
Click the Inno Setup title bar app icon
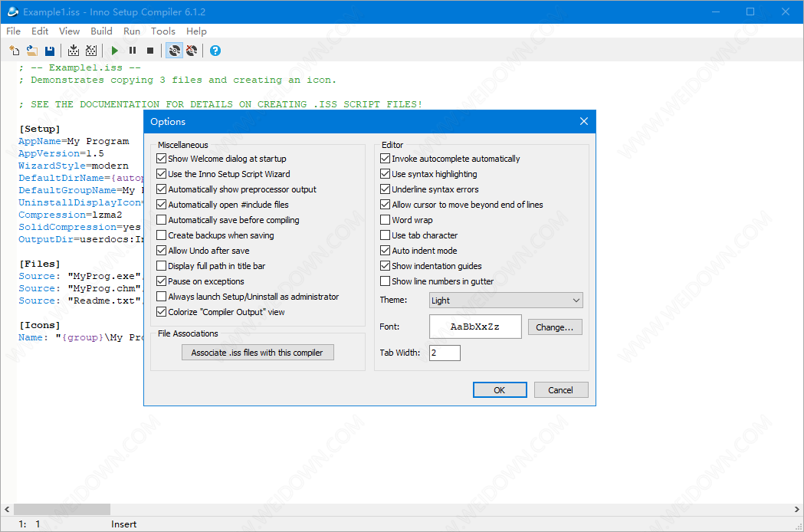tap(13, 11)
